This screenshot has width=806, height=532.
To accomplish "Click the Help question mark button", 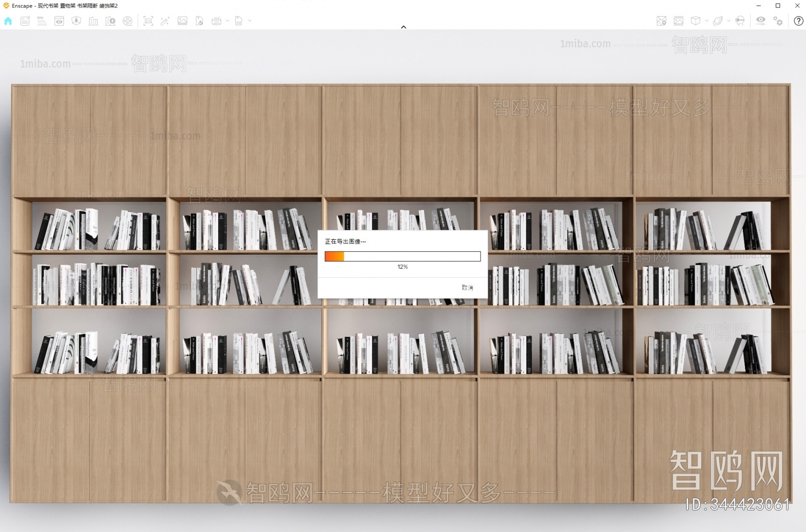I will [798, 21].
